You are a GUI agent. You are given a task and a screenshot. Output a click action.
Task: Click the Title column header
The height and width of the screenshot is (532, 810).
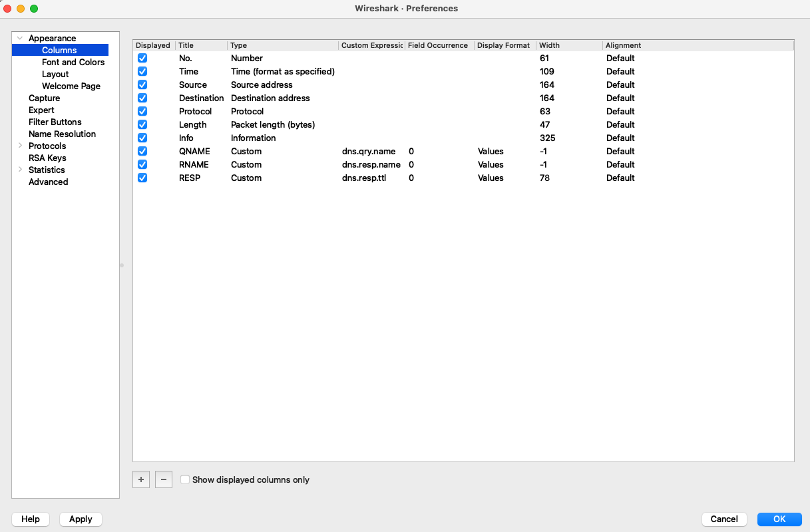(202, 45)
